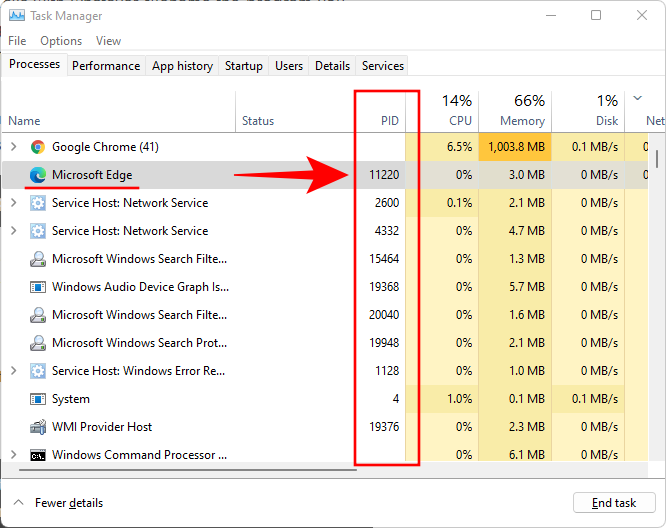Switch to the Performance tab
This screenshot has width=666, height=528.
(x=106, y=66)
